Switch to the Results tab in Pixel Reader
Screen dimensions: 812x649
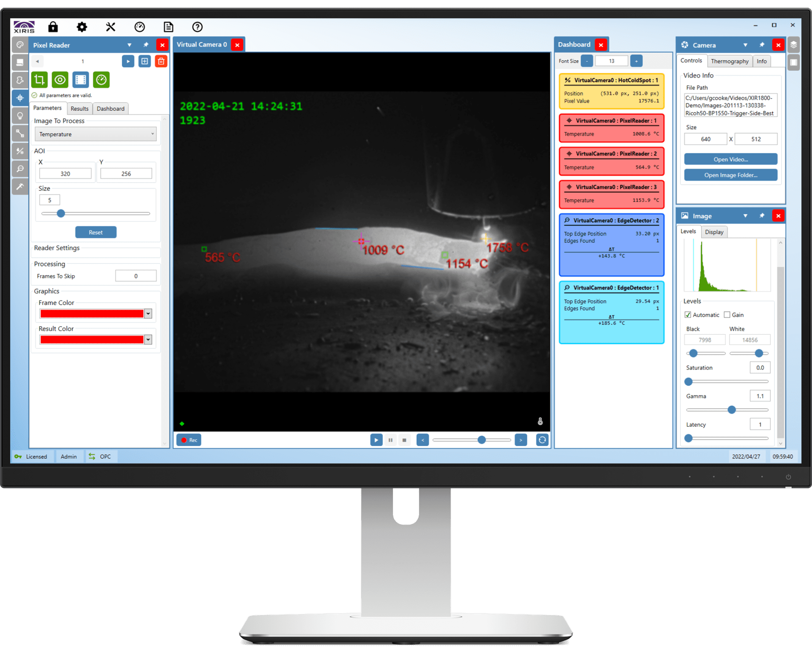pyautogui.click(x=79, y=109)
